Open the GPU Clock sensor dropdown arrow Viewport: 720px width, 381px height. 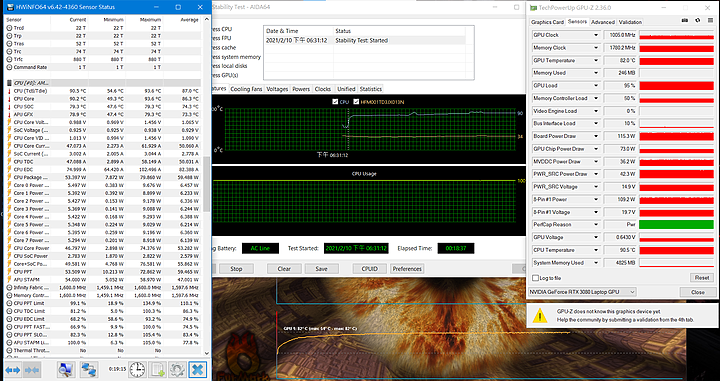[596, 35]
